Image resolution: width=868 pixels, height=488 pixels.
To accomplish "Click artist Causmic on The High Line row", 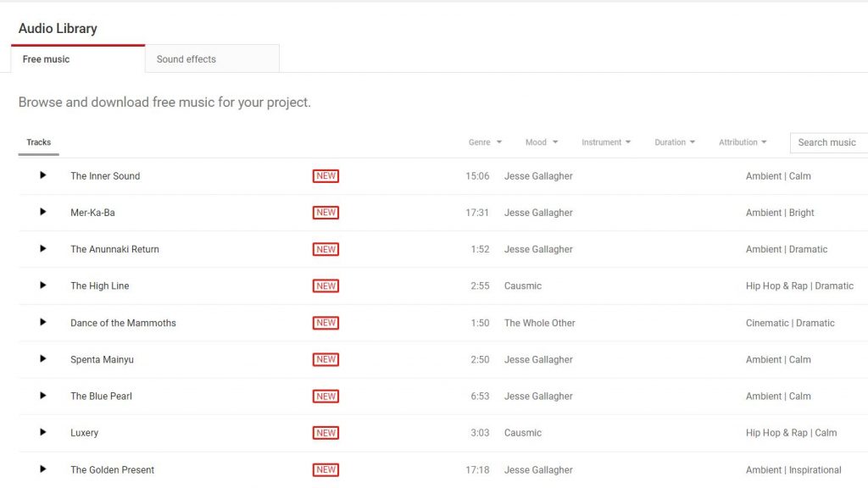I will tap(522, 286).
